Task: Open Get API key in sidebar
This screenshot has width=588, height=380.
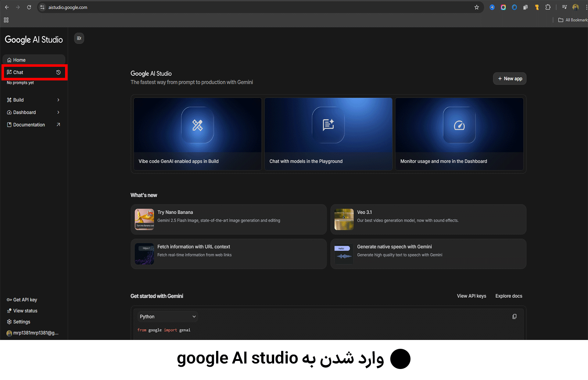Action: point(25,300)
